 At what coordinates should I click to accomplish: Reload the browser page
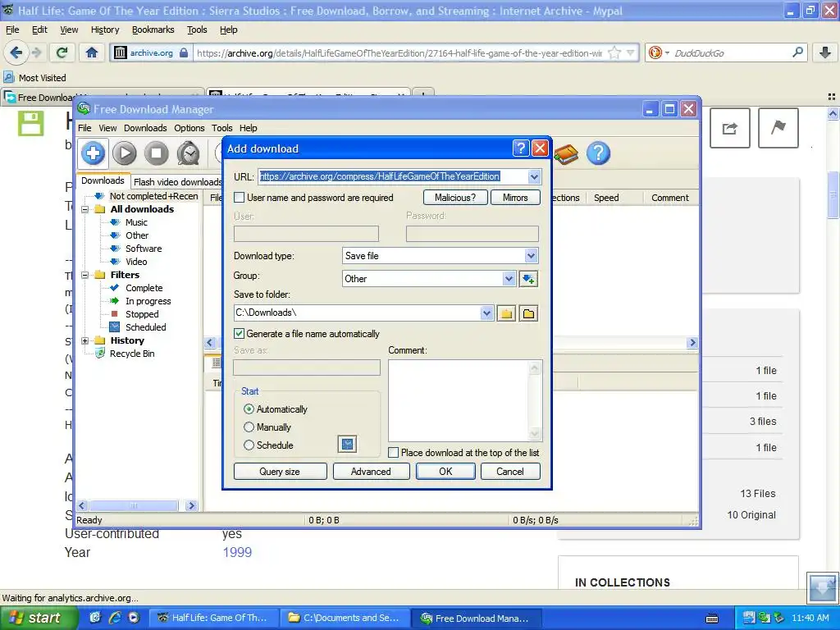click(x=62, y=52)
